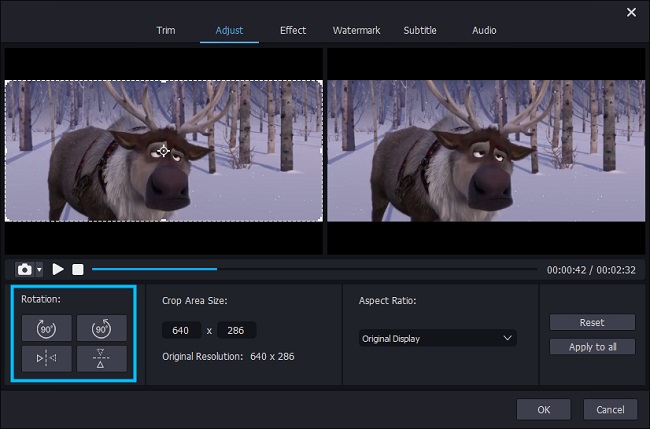Click the playback progress bar
The width and height of the screenshot is (650, 429).
click(x=314, y=269)
